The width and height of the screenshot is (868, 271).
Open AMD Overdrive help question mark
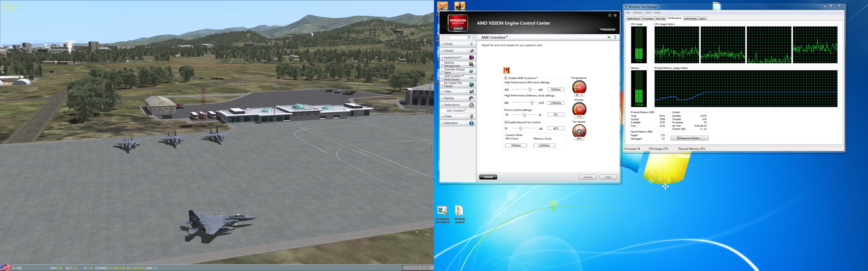[615, 37]
